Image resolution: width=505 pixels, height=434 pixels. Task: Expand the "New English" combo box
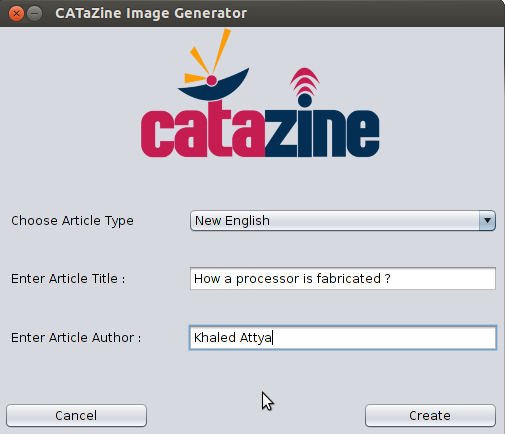(343, 220)
